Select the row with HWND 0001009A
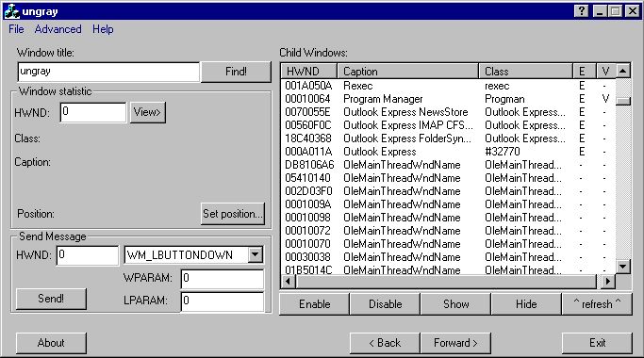The width and height of the screenshot is (644, 358). (449, 204)
